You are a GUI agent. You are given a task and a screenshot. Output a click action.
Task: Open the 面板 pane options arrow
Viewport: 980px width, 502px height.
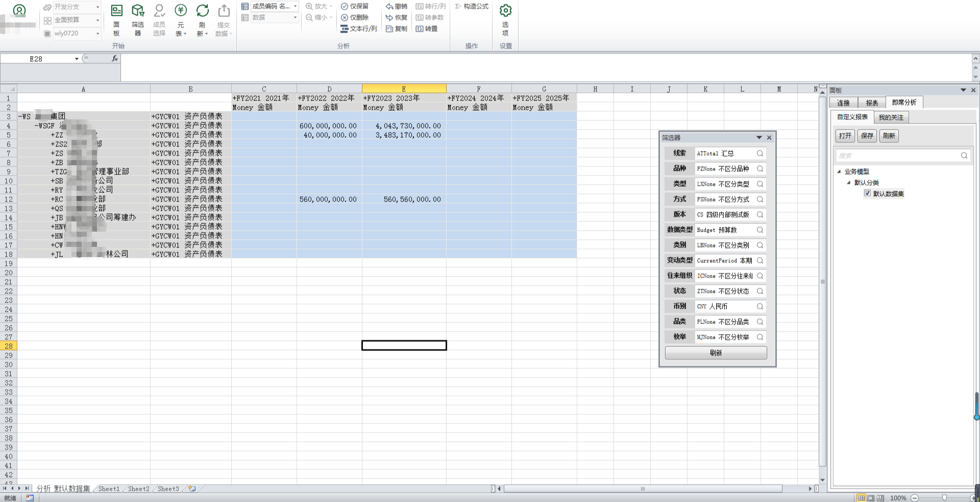[x=963, y=90]
